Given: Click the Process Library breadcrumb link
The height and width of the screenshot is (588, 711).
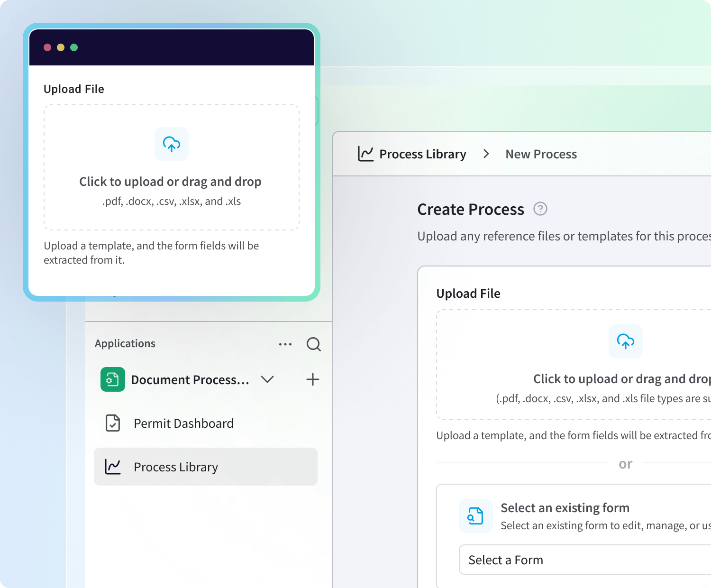Looking at the screenshot, I should pyautogui.click(x=422, y=154).
